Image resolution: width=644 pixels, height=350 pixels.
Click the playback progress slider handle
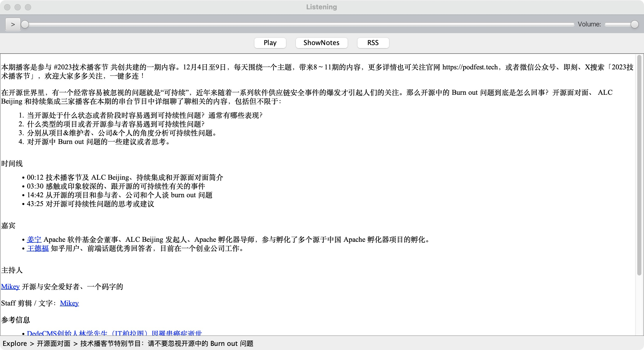[25, 24]
